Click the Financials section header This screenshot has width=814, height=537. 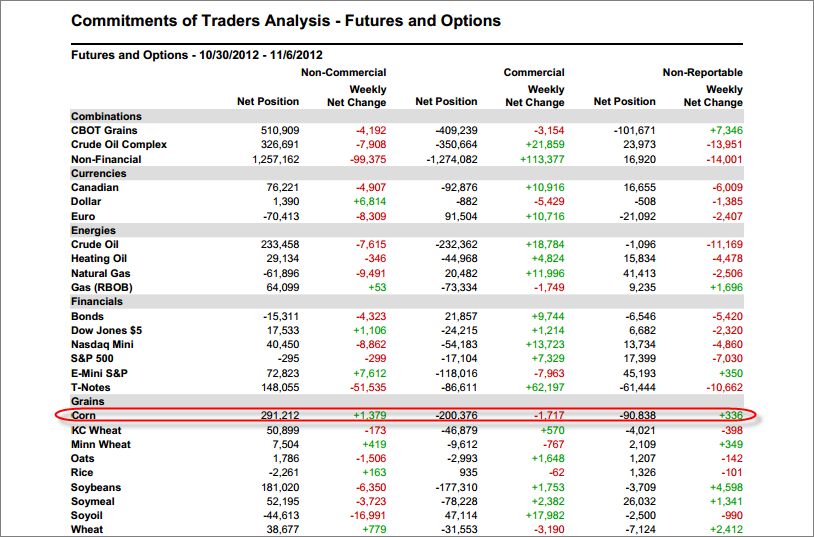pos(97,302)
